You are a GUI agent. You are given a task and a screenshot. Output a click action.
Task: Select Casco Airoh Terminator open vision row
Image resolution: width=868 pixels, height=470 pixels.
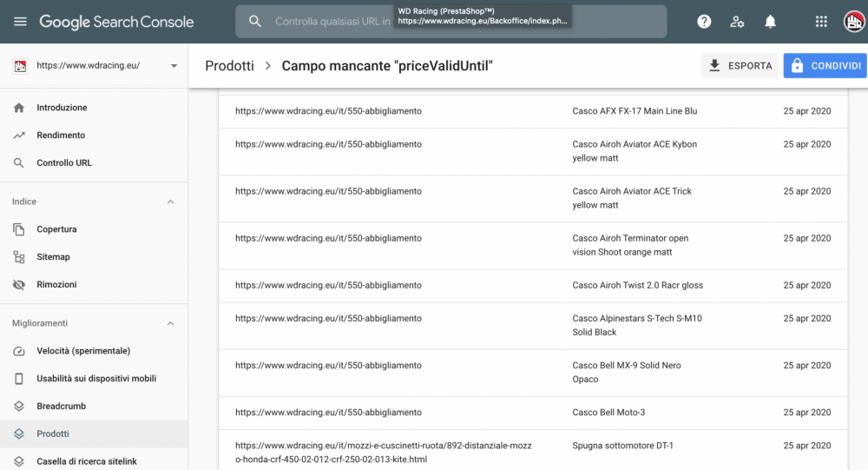533,246
